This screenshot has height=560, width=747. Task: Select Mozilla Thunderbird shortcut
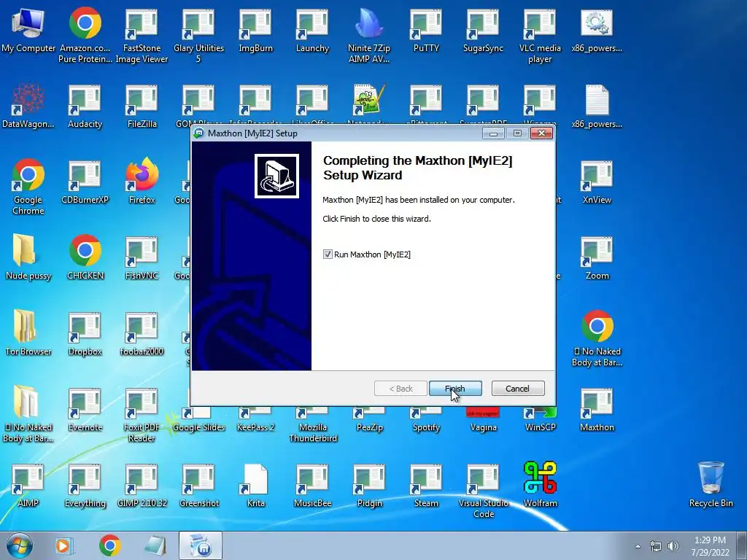312,425
